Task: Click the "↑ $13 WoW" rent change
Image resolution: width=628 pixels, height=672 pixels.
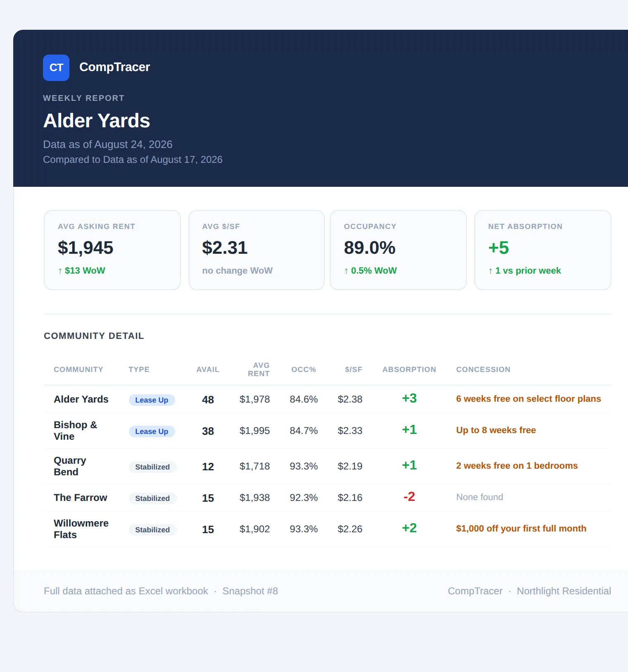Action: click(81, 271)
